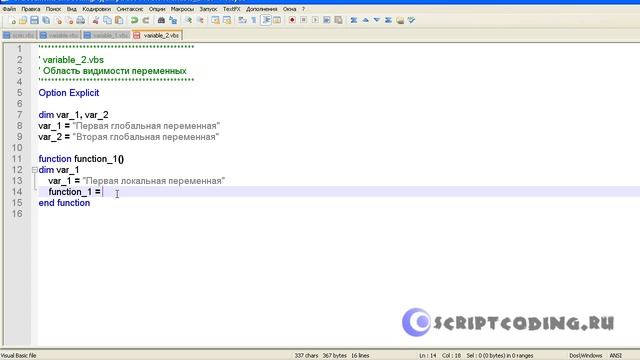Click the 'Visual Basic file' status bar entry
This screenshot has width=640, height=360.
pyautogui.click(x=18, y=356)
